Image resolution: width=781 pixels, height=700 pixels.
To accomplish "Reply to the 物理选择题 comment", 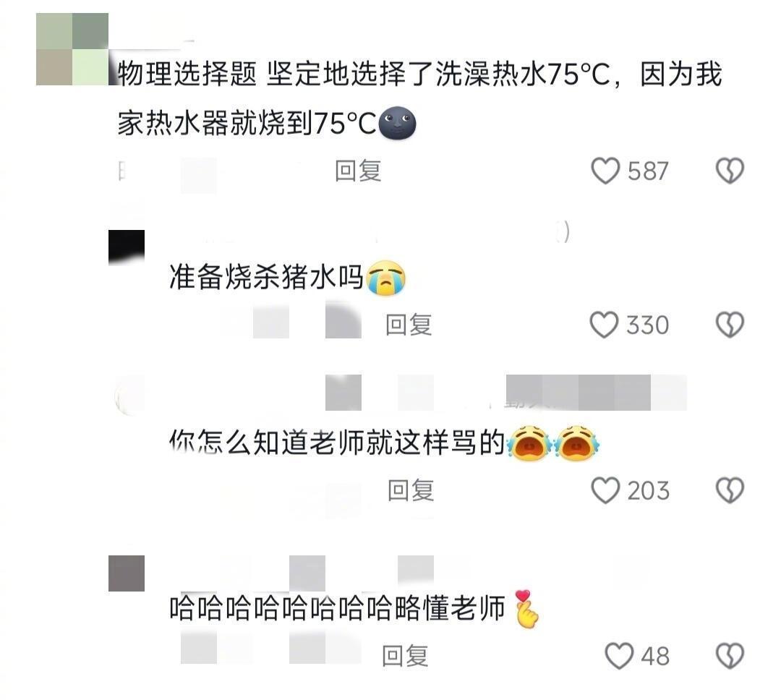I will tap(358, 171).
